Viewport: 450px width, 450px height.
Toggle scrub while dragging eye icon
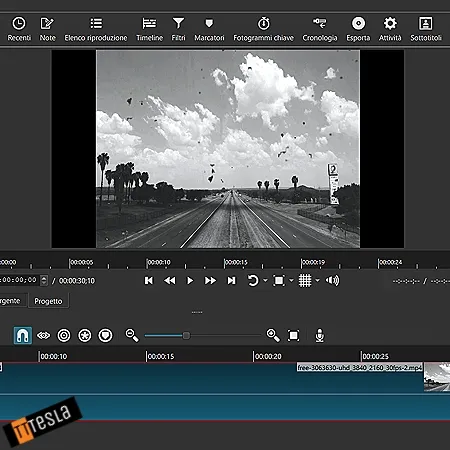(x=43, y=335)
